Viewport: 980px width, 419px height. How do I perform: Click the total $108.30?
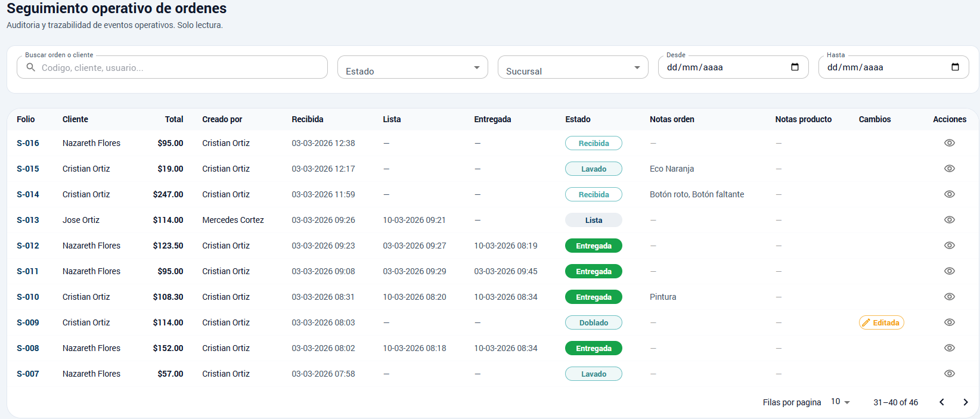pyautogui.click(x=168, y=297)
